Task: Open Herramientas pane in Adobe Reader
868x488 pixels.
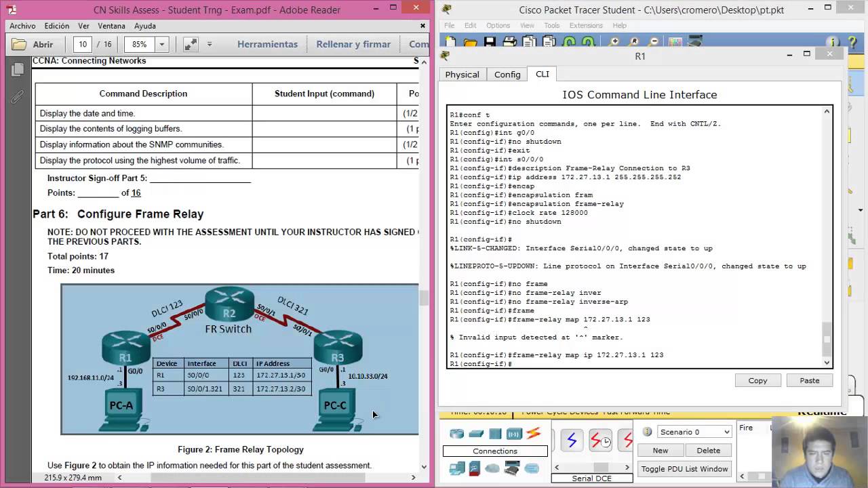Action: (x=267, y=44)
